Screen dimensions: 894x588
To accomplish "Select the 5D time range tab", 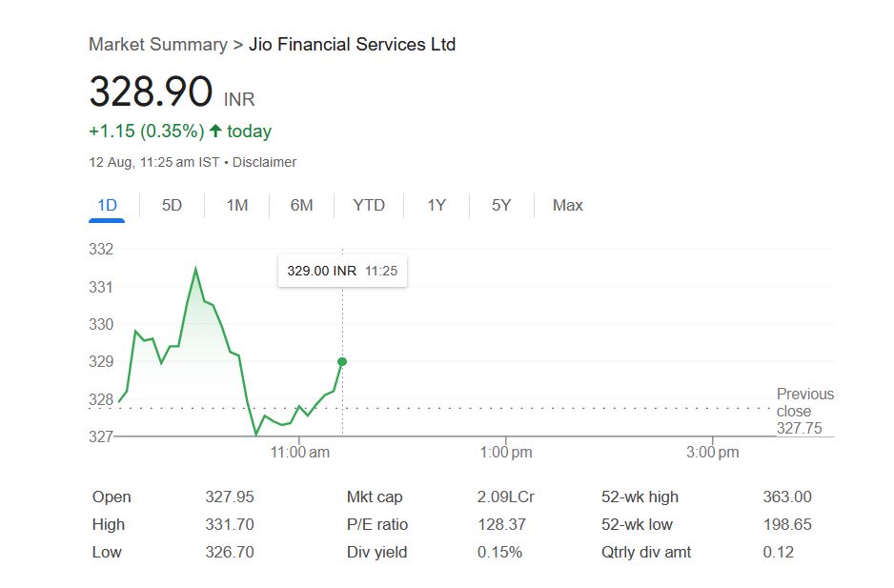I will 172,206.
